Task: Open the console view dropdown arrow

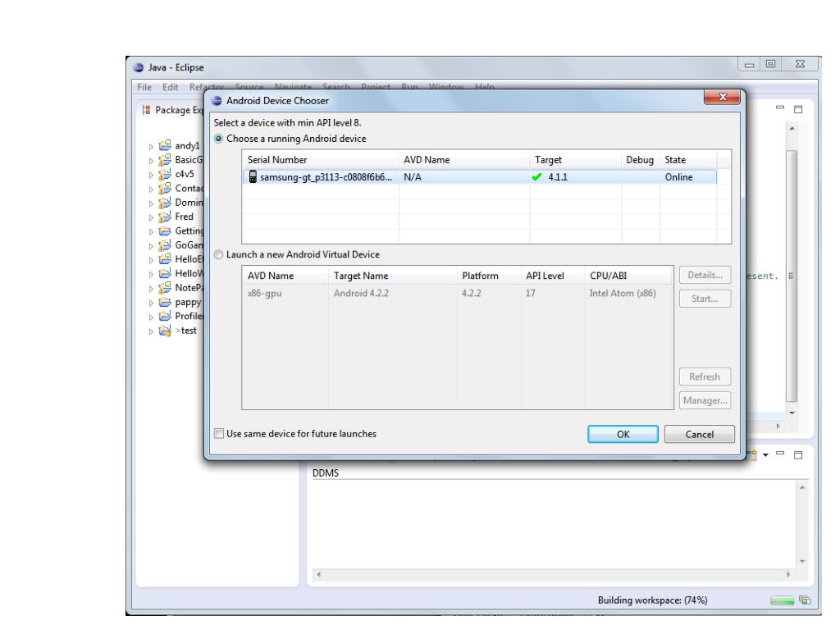Action: [x=765, y=454]
